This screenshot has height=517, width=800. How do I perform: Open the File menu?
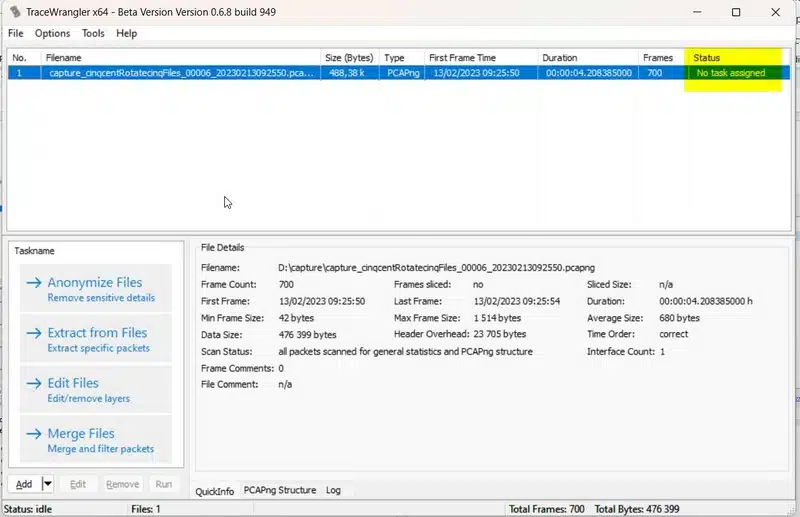pyautogui.click(x=16, y=33)
